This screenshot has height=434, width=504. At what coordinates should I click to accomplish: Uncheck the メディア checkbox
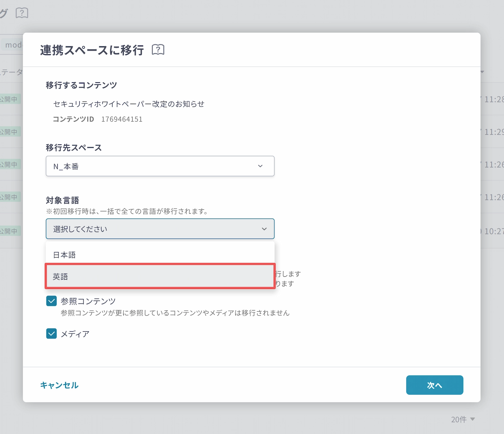[51, 333]
